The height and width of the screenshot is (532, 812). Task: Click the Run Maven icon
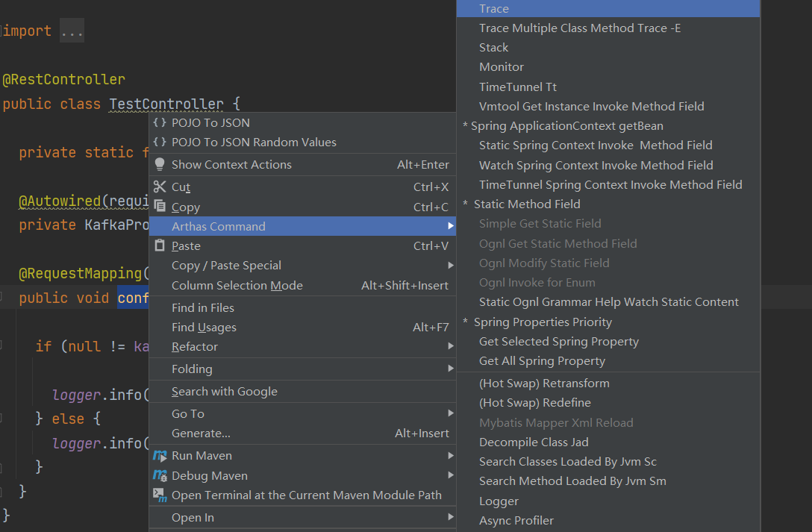point(160,455)
